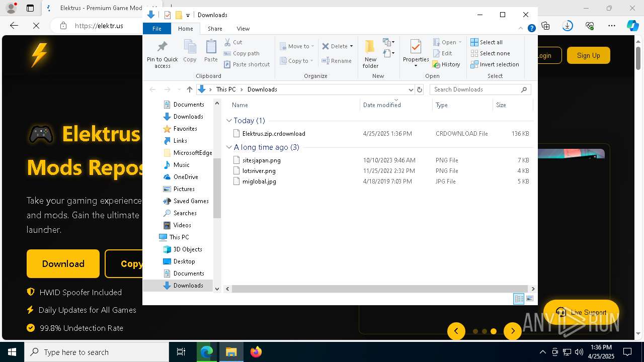This screenshot has height=362, width=644.
Task: Collapse the Today group
Action: (229, 121)
